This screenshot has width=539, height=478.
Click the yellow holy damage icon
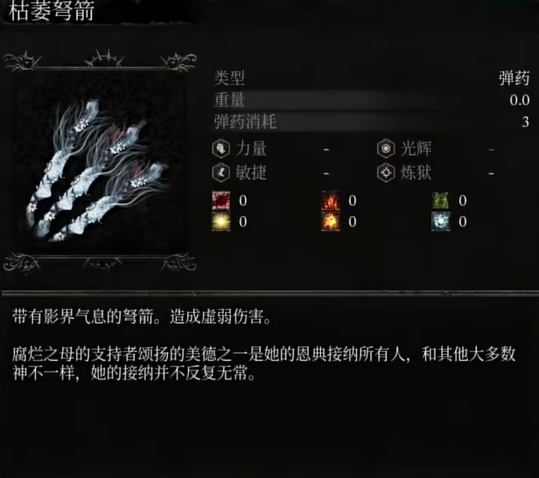coord(221,222)
